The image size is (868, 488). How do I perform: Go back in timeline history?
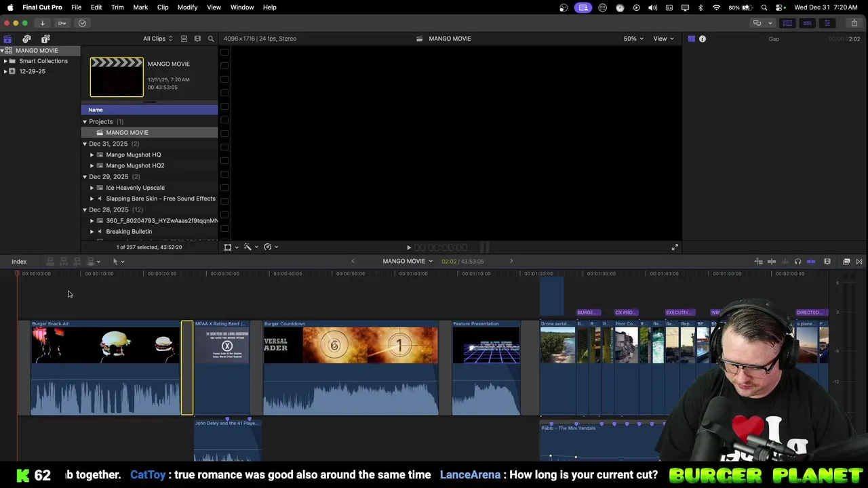353,262
